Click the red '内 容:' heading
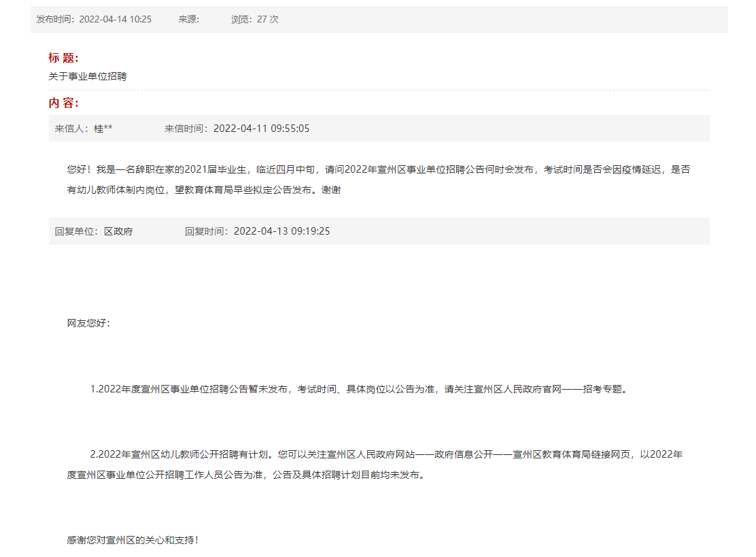This screenshot has width=756, height=557. click(x=63, y=103)
